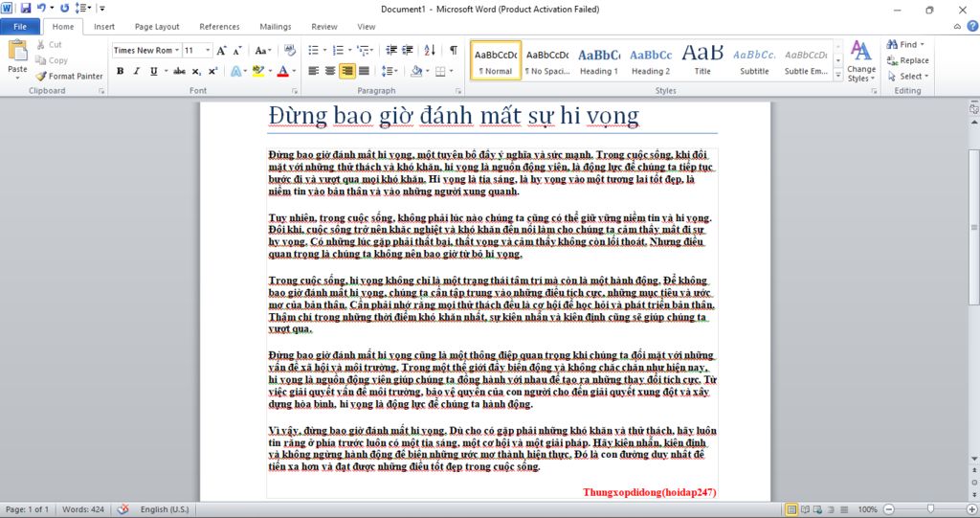Open the Review tab

pos(324,26)
